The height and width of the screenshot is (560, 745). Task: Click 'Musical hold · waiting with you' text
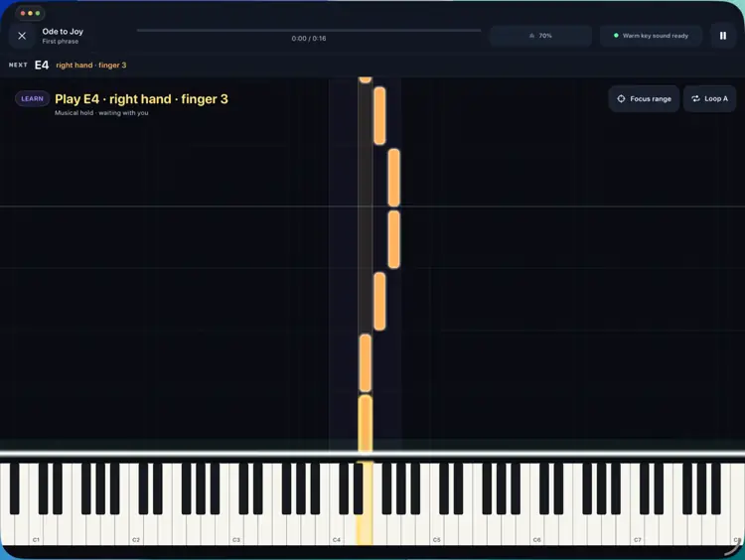pyautogui.click(x=101, y=113)
